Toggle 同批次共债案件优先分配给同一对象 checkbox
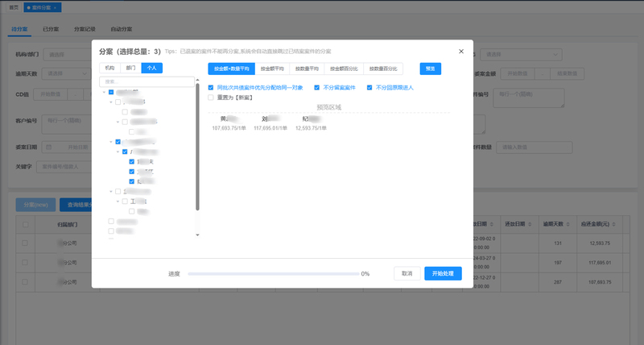The width and height of the screenshot is (644, 345). [x=211, y=87]
